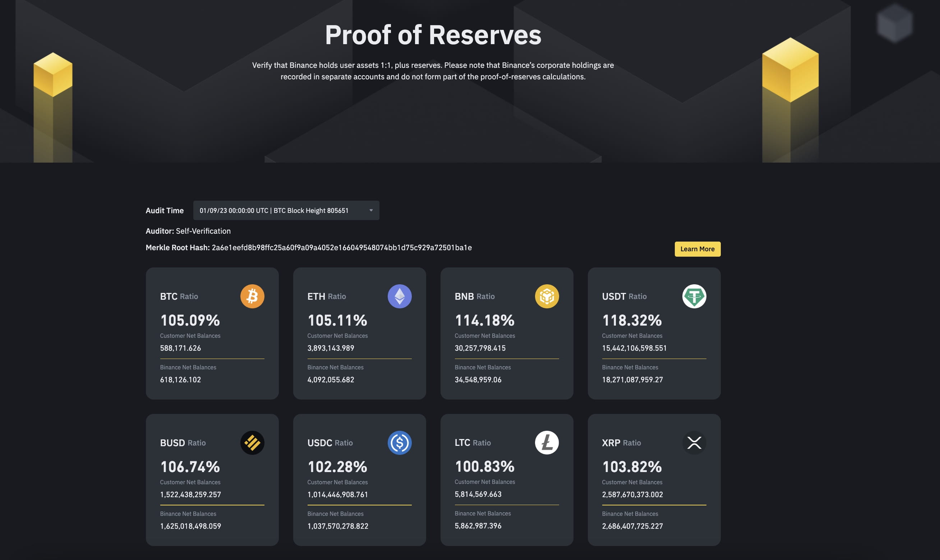Click the Ethereum icon on the ETH card
The height and width of the screenshot is (560, 940).
pyautogui.click(x=399, y=296)
